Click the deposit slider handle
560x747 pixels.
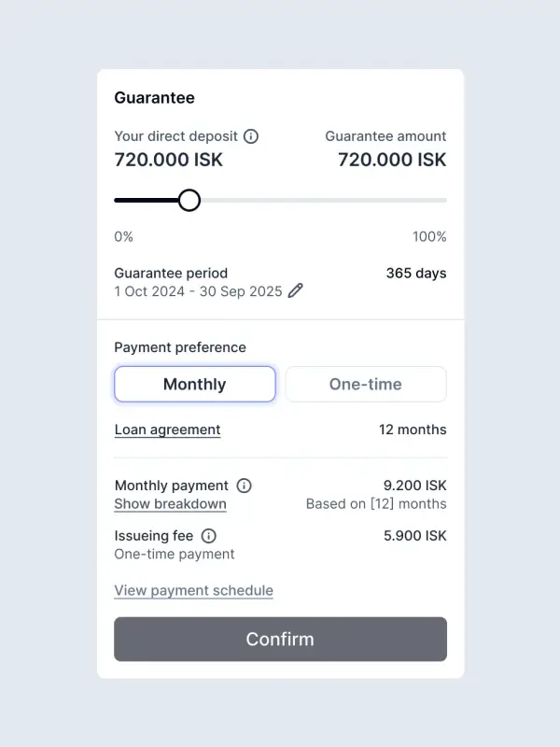click(x=189, y=200)
